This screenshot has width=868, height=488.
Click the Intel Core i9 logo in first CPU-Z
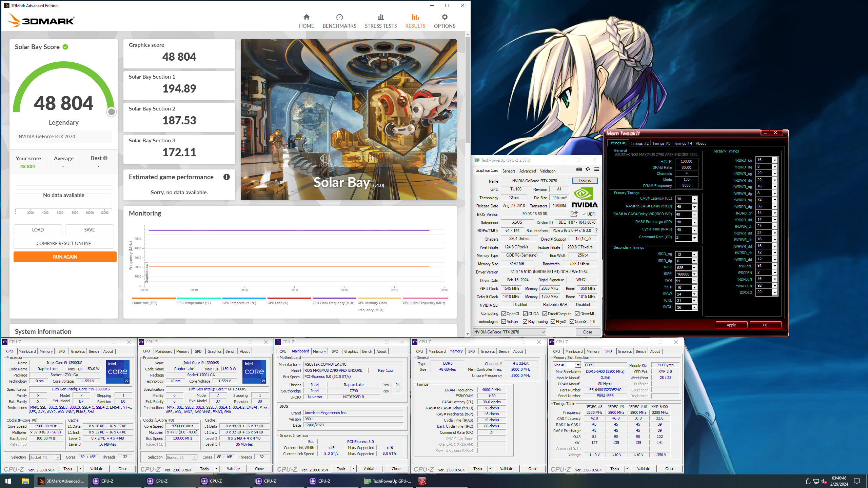click(117, 372)
